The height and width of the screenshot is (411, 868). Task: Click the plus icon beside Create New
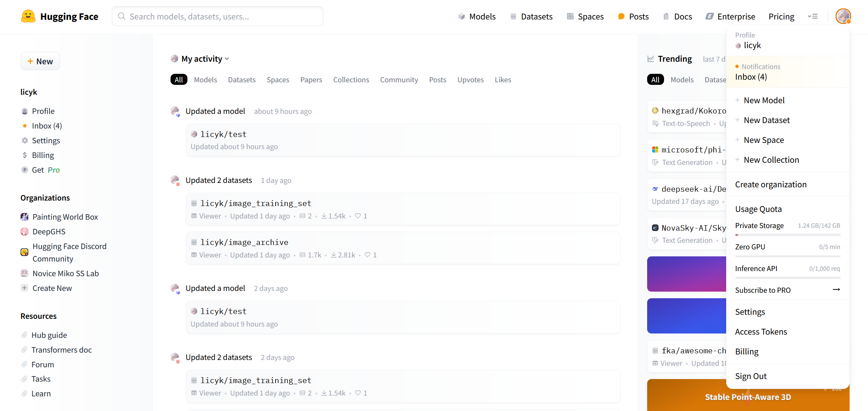25,288
